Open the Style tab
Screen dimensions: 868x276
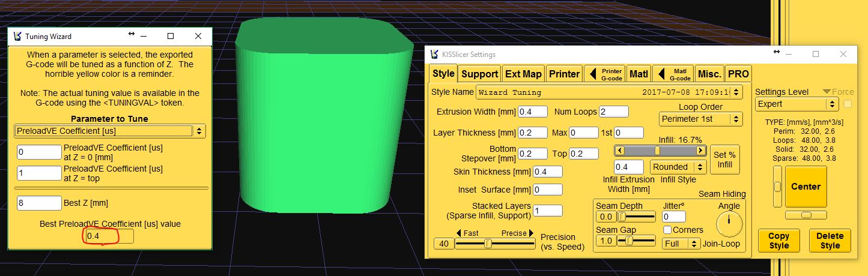tap(444, 74)
